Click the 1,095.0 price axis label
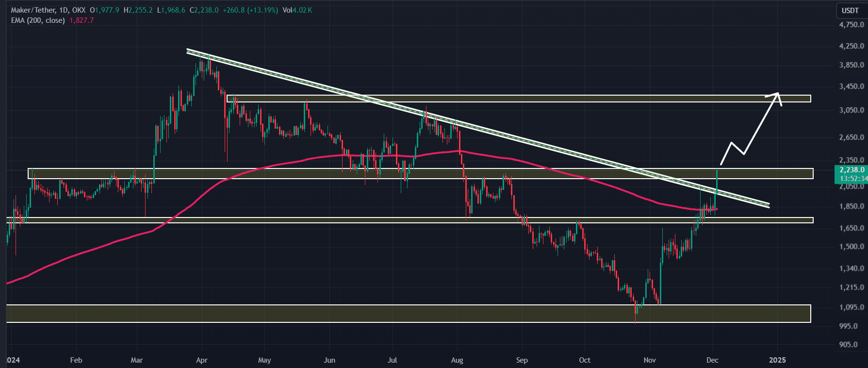868x368 pixels. 852,307
